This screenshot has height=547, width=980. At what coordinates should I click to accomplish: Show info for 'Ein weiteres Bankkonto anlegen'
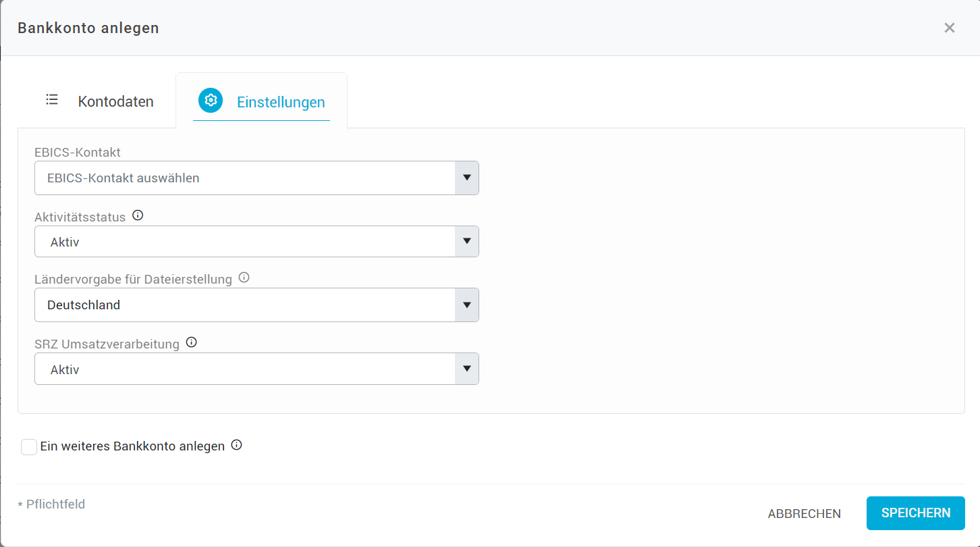(236, 445)
